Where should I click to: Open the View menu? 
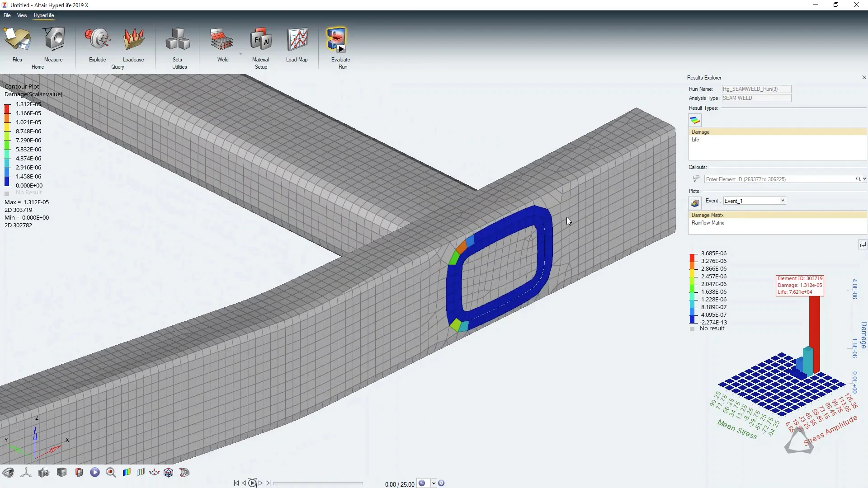22,15
